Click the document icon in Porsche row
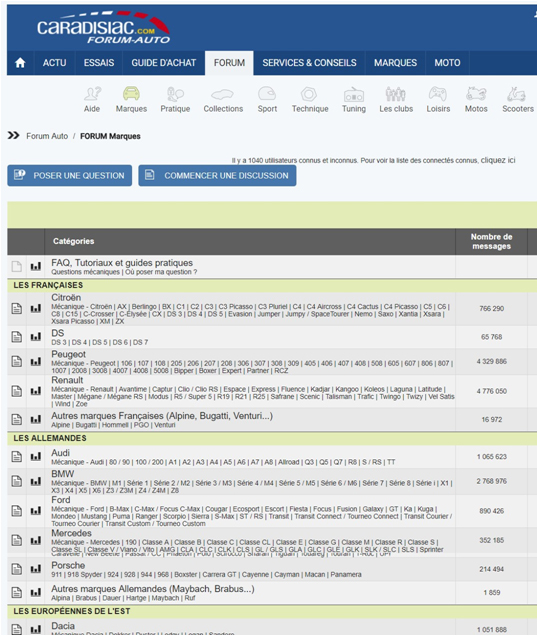Screen dimensions: 538x636 (17, 569)
